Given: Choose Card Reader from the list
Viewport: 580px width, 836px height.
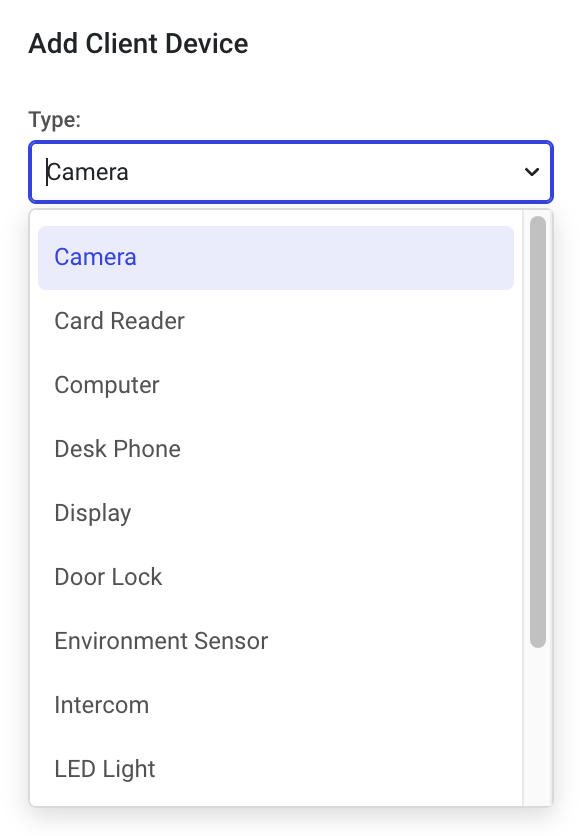Looking at the screenshot, I should (276, 321).
